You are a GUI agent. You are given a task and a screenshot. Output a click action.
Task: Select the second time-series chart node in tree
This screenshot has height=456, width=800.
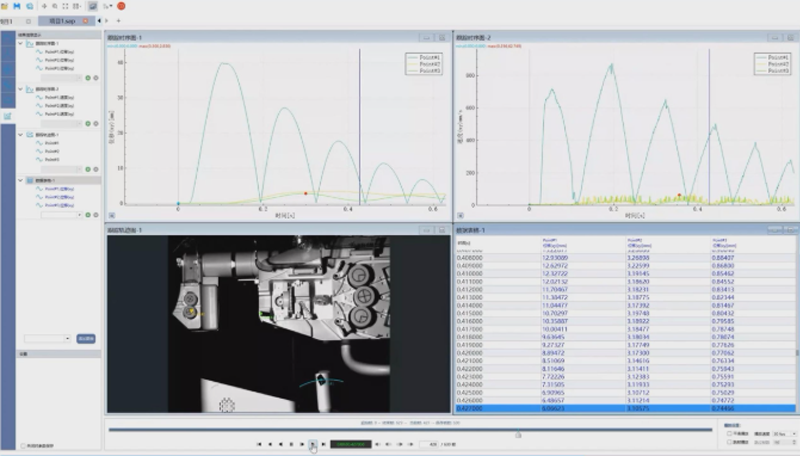[47, 89]
